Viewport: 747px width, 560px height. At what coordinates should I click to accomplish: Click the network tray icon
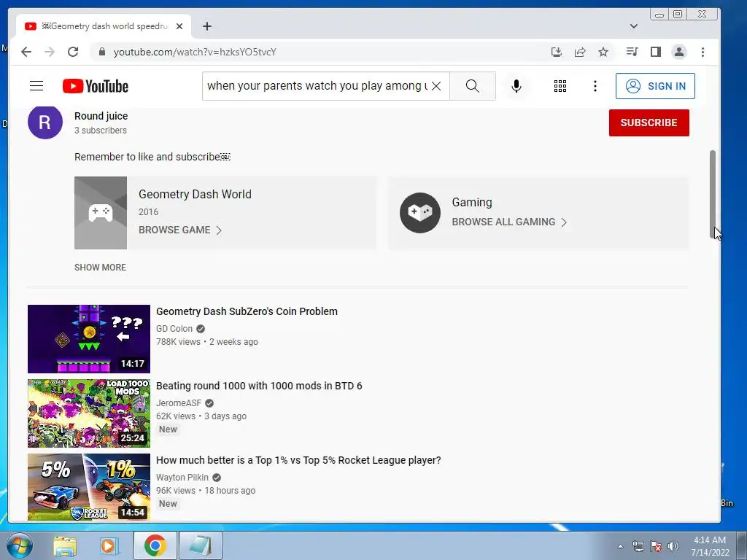638,546
